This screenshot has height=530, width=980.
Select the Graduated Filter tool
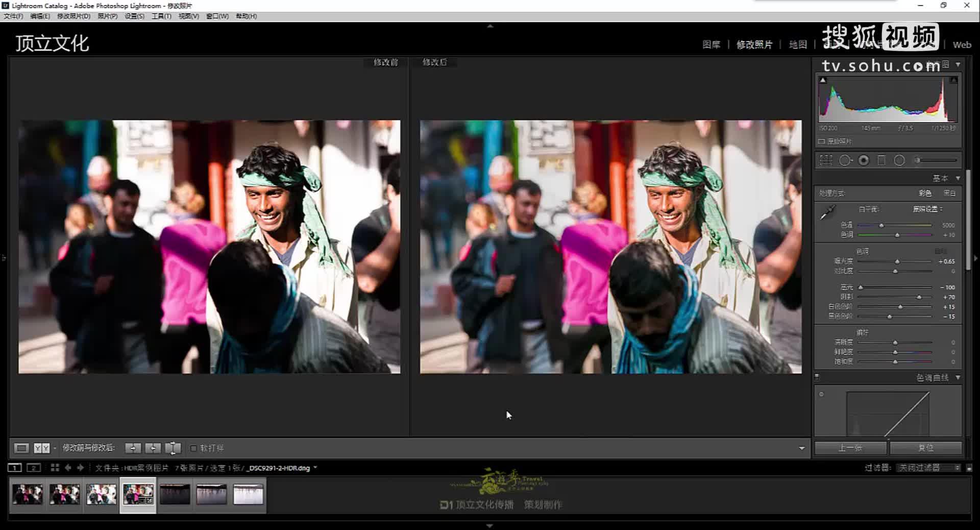(881, 160)
